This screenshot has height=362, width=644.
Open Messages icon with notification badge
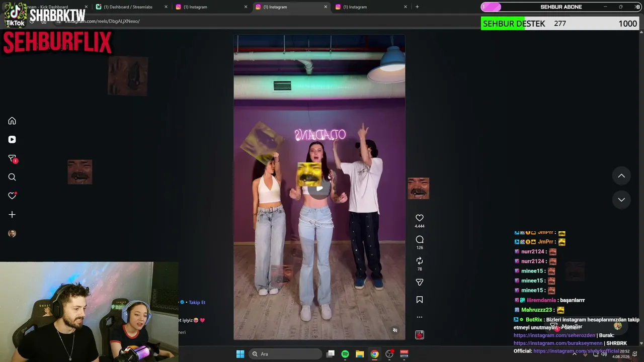(x=13, y=158)
